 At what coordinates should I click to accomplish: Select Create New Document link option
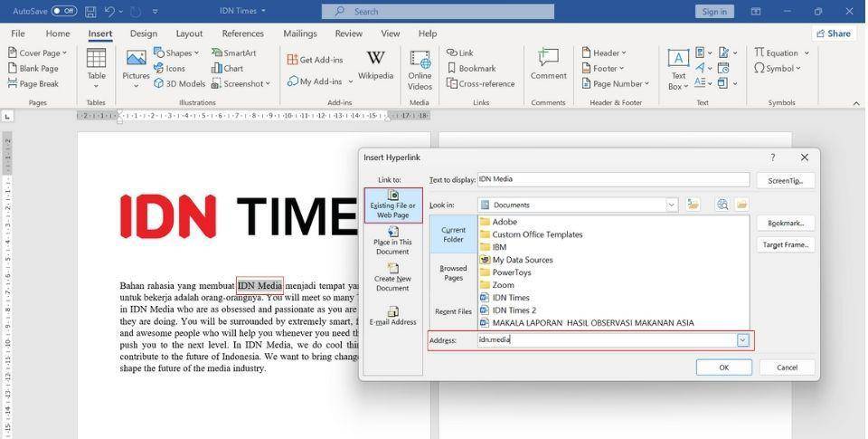click(x=392, y=277)
